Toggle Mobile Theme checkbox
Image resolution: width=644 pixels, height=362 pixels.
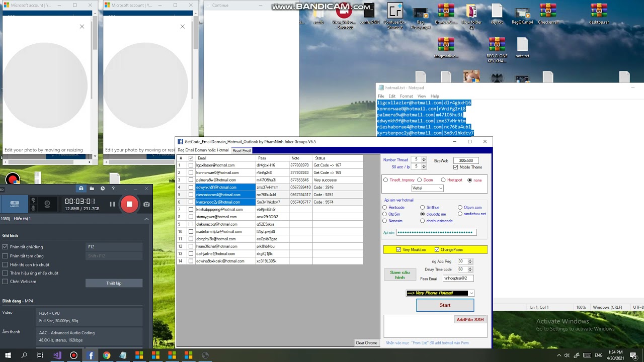456,167
